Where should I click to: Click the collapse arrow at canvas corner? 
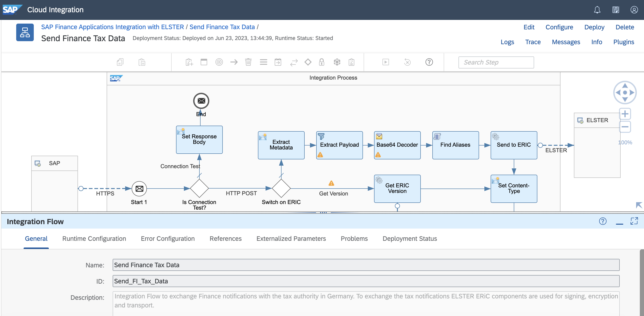click(x=639, y=205)
